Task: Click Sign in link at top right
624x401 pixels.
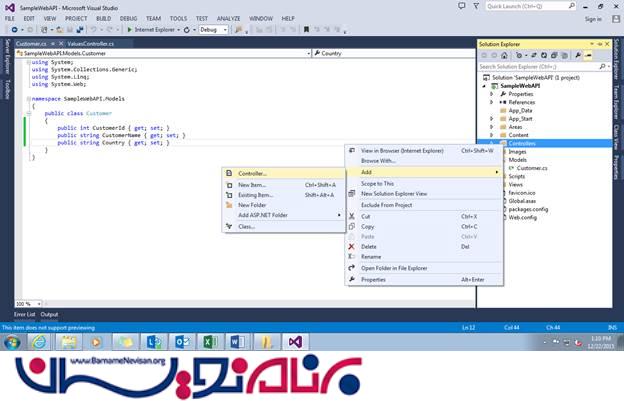Action: [592, 18]
